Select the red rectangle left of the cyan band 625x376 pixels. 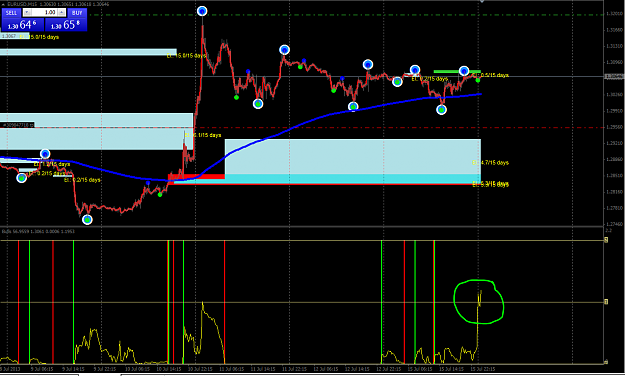point(197,176)
